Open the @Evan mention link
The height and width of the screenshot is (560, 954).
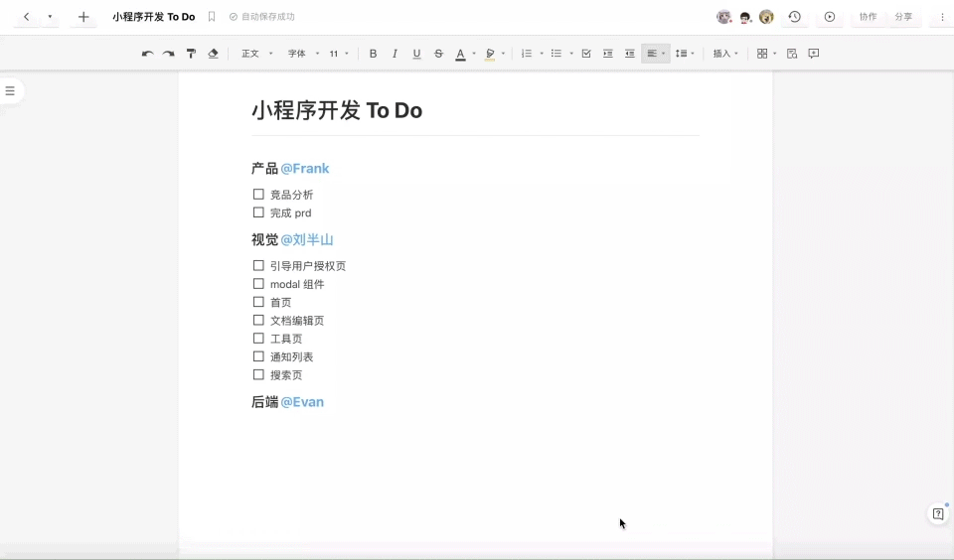click(x=302, y=402)
